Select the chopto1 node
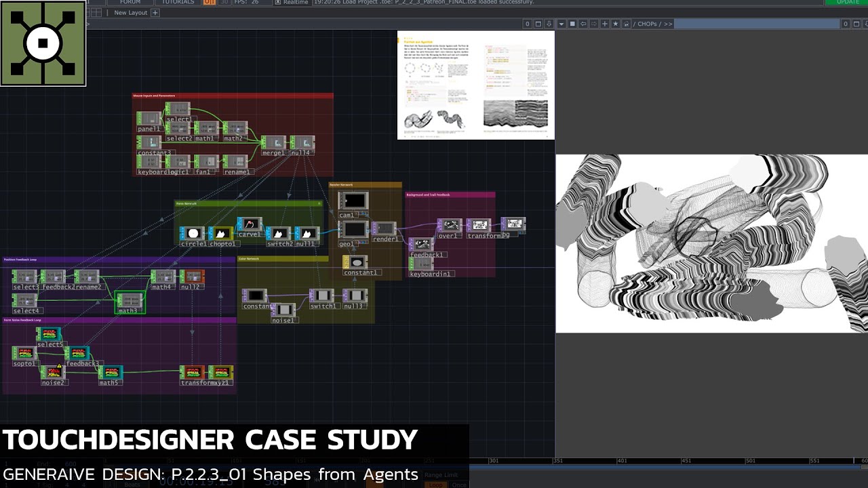The height and width of the screenshot is (488, 868). click(x=220, y=234)
